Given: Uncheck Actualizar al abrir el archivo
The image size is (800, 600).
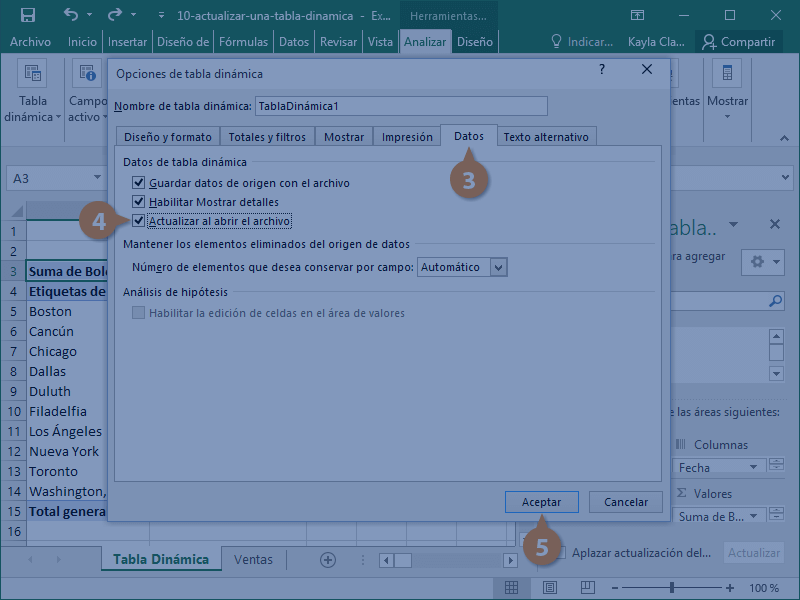Looking at the screenshot, I should tap(136, 220).
